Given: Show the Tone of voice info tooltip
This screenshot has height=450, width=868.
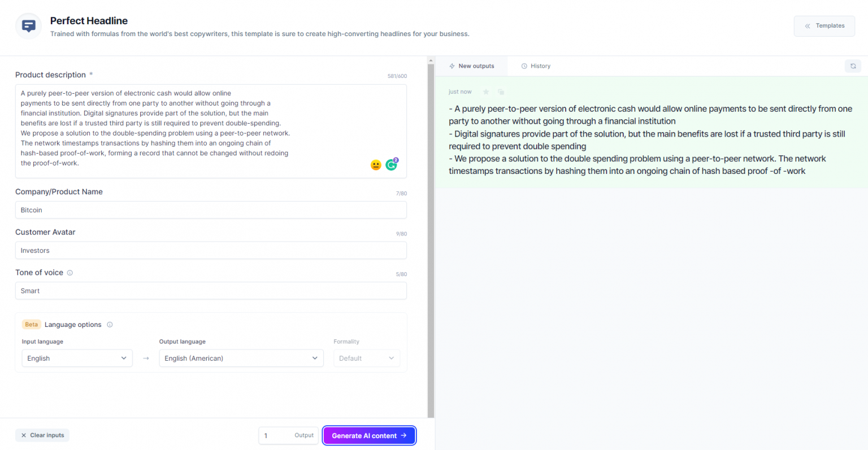Looking at the screenshot, I should click(70, 273).
